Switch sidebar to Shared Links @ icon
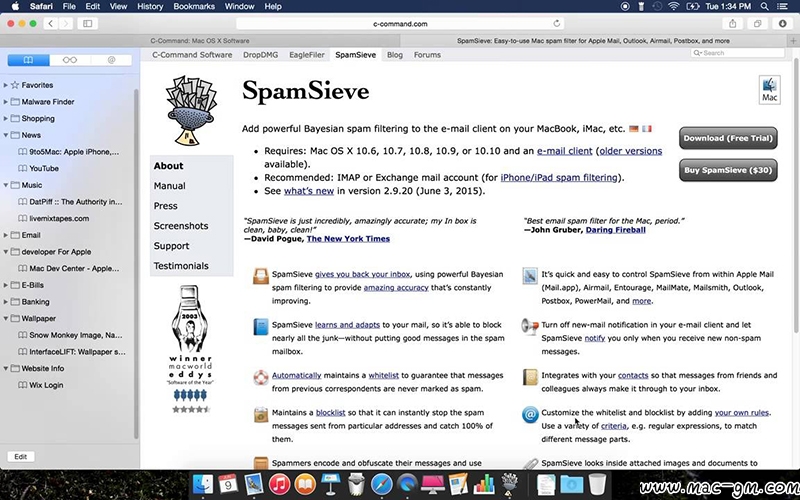 [111, 60]
